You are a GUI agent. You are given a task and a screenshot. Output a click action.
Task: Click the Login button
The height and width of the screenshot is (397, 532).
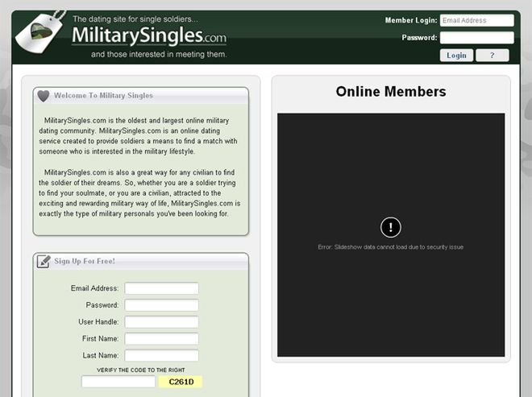pos(456,56)
